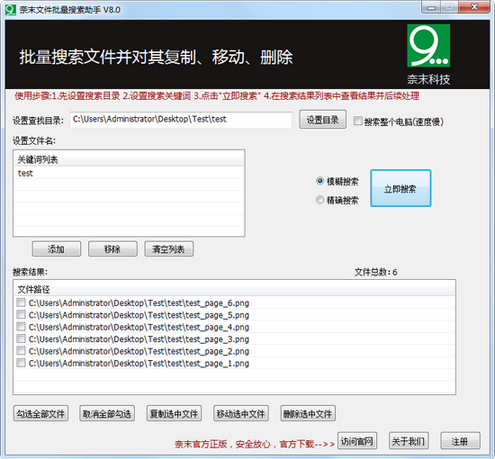Click the Search Now button
The image size is (495, 459).
click(401, 188)
